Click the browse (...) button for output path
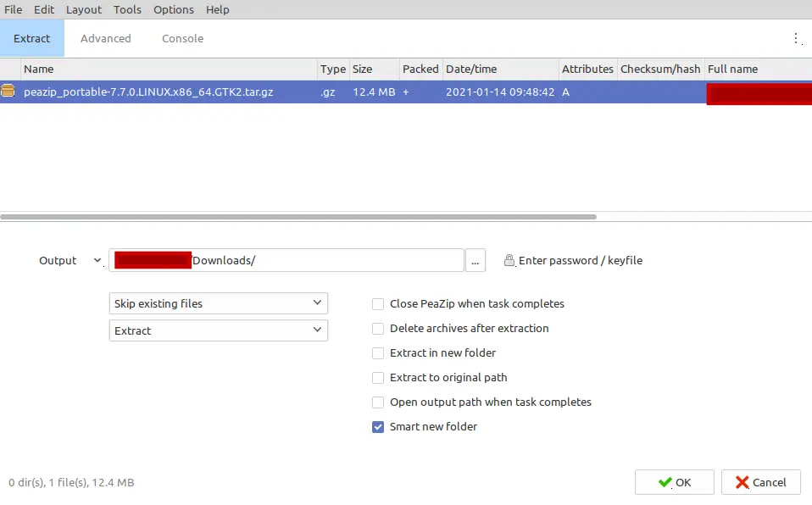The width and height of the screenshot is (812, 505). click(476, 261)
